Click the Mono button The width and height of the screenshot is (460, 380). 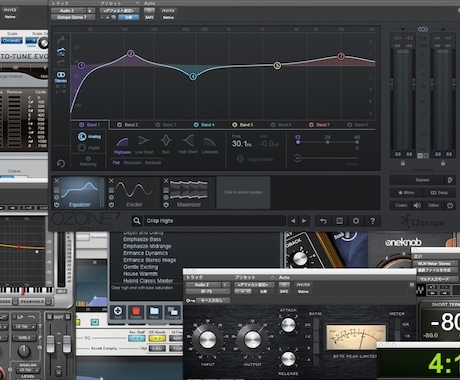406,193
